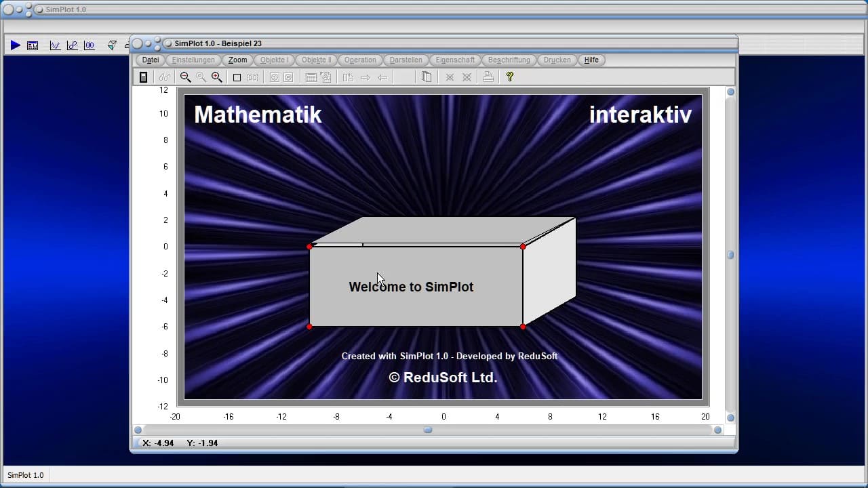Open the Hilfe menu

pos(592,60)
